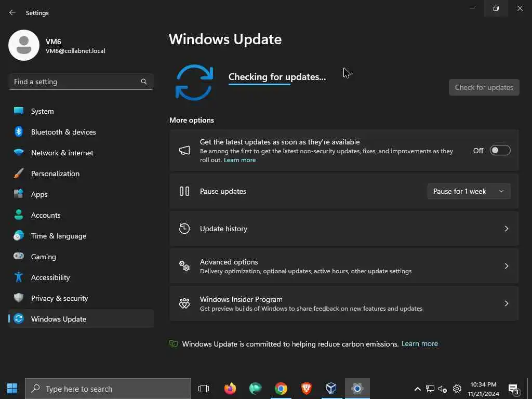
Task: Click the Accessibility figure icon
Action: click(19, 277)
